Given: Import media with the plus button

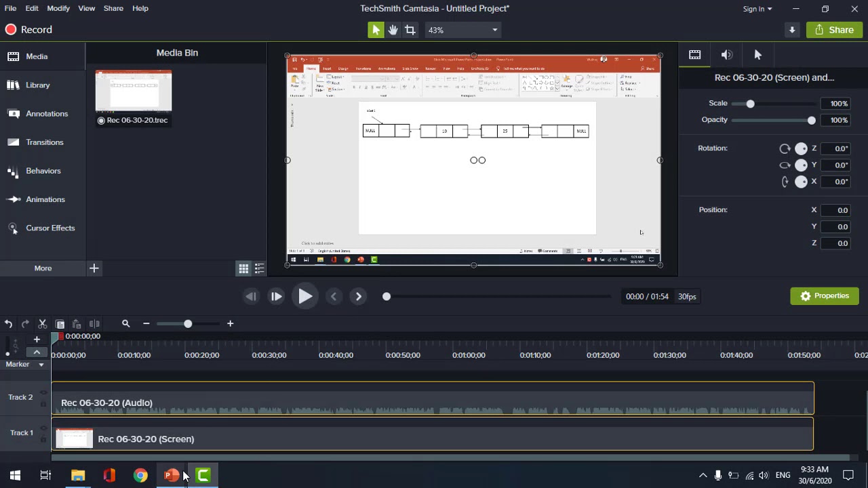Looking at the screenshot, I should 94,268.
